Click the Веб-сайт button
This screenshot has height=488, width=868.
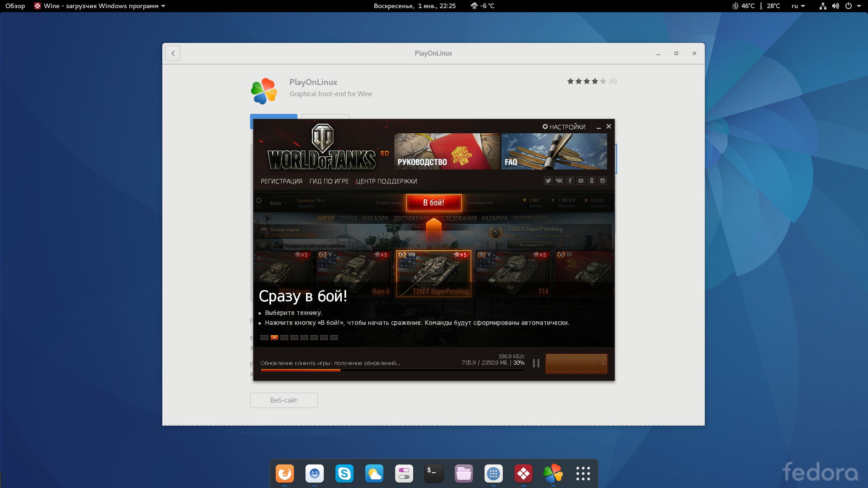click(283, 400)
